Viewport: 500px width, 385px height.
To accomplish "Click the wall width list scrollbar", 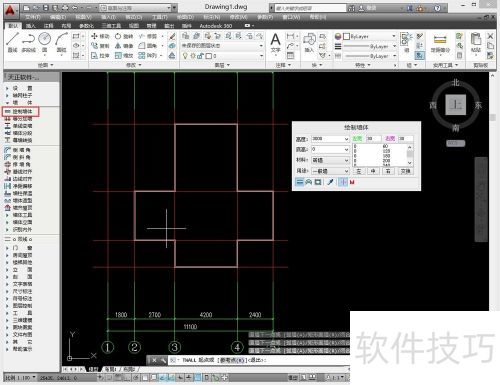I will click(x=410, y=155).
